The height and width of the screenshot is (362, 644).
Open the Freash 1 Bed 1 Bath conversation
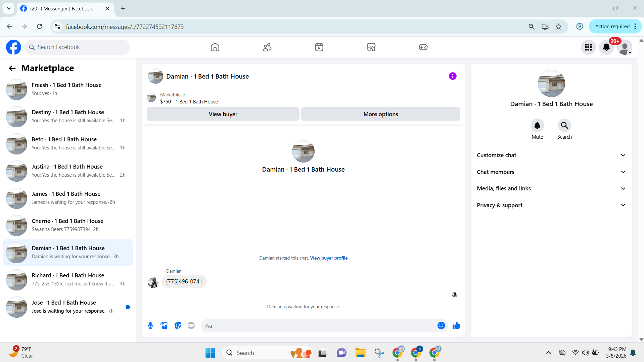click(68, 89)
